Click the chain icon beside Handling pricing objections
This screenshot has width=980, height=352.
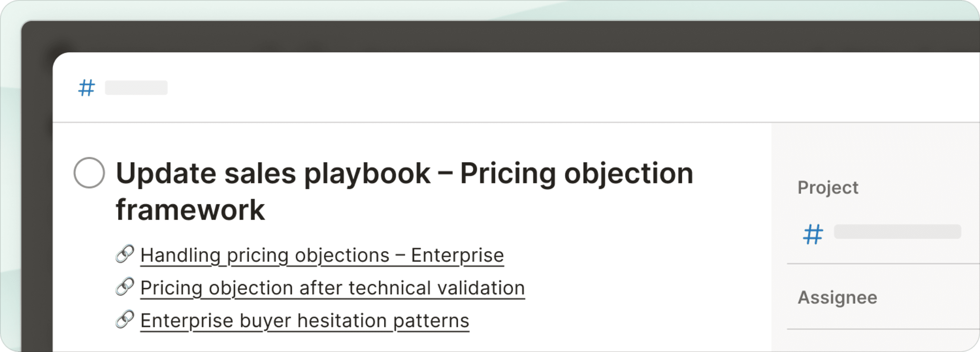pyautogui.click(x=124, y=254)
